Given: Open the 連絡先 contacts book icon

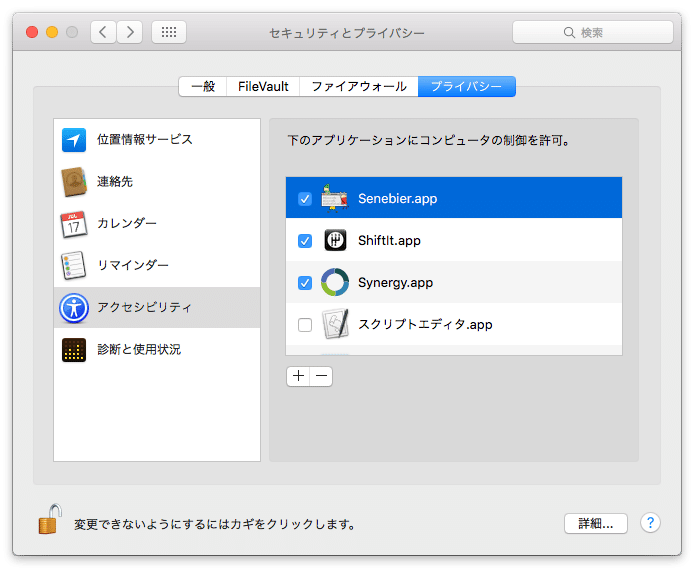Looking at the screenshot, I should pos(73,182).
